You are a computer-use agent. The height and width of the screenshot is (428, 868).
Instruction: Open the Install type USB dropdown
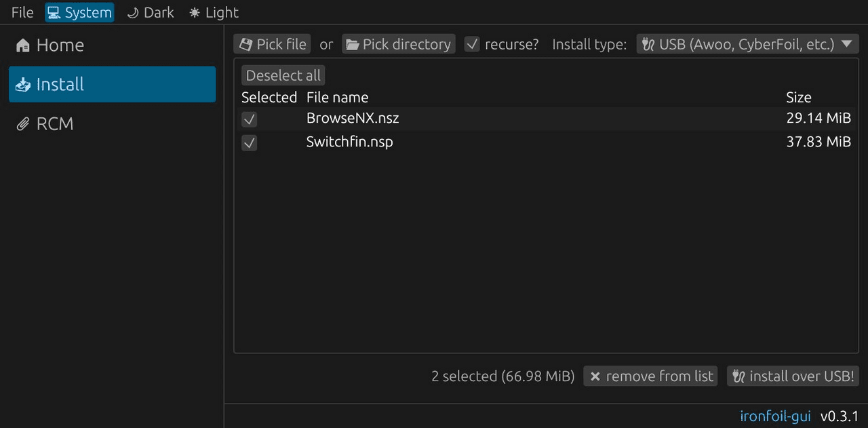[747, 44]
